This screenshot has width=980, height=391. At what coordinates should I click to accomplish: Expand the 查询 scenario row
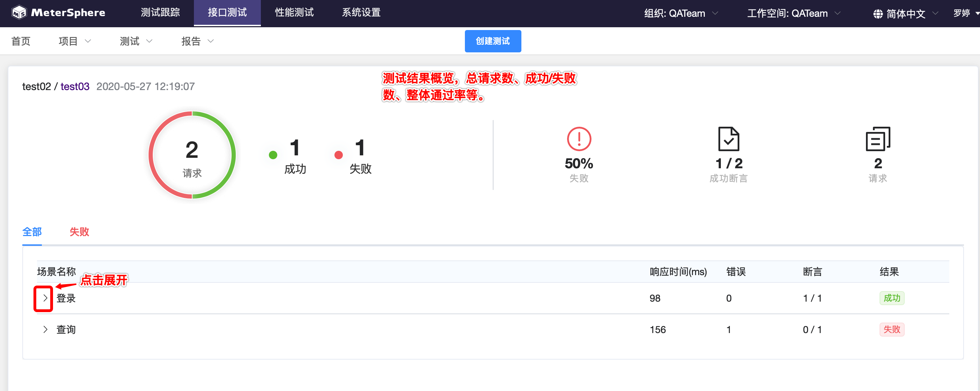coord(45,329)
